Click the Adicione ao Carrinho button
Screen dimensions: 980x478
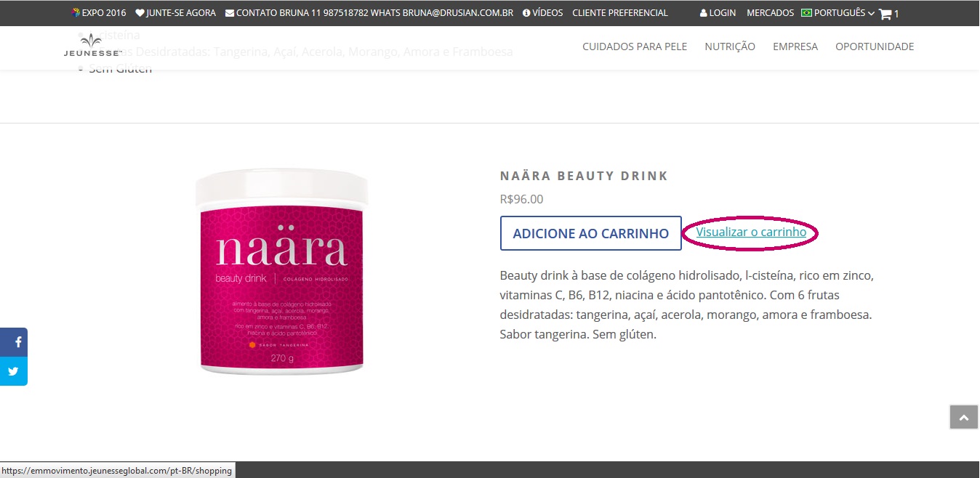tap(591, 233)
